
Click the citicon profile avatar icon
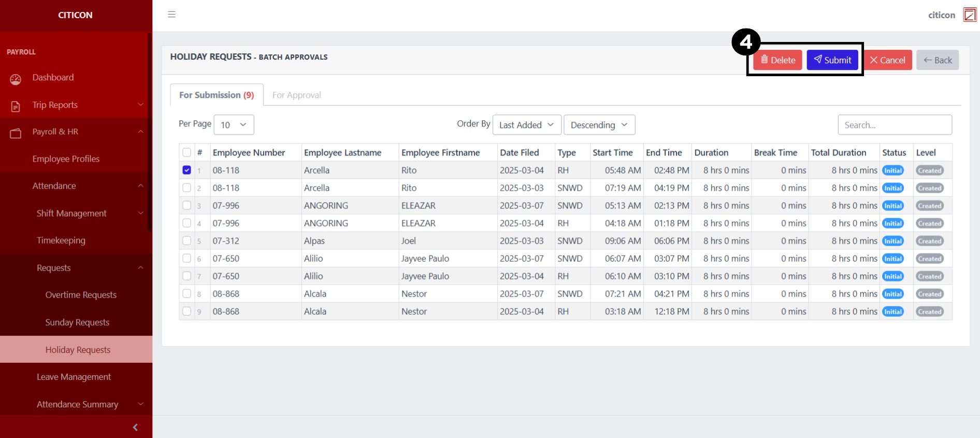(x=969, y=15)
